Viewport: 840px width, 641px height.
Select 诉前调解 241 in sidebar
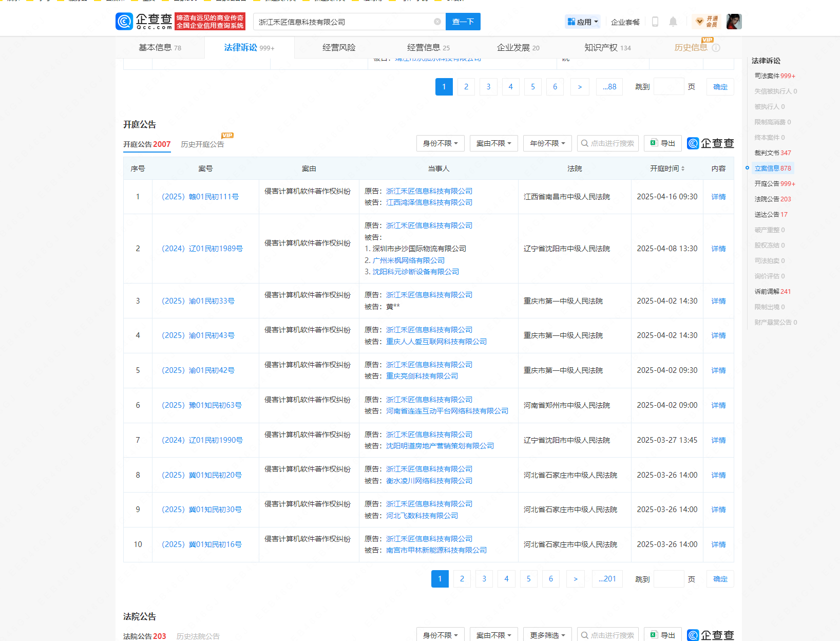click(x=773, y=292)
